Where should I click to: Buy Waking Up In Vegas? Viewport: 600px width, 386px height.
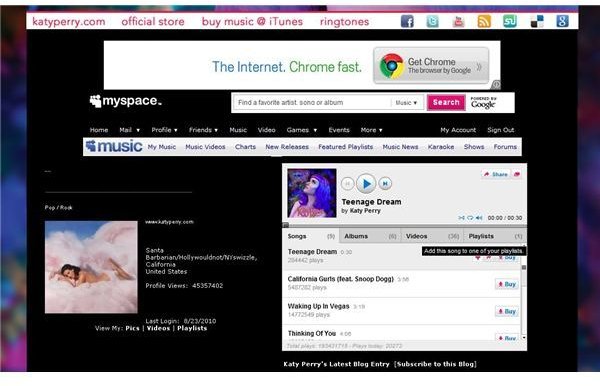[x=507, y=311]
